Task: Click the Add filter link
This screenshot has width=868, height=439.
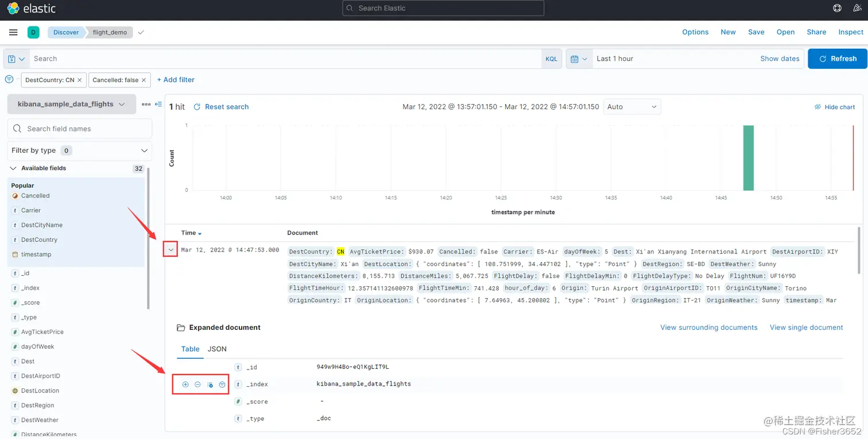Action: click(x=176, y=80)
